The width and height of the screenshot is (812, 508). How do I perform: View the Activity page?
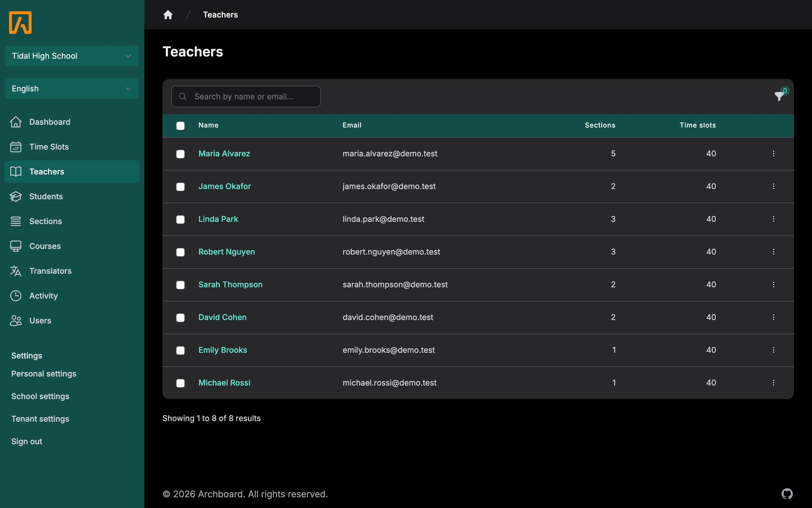pyautogui.click(x=72, y=296)
